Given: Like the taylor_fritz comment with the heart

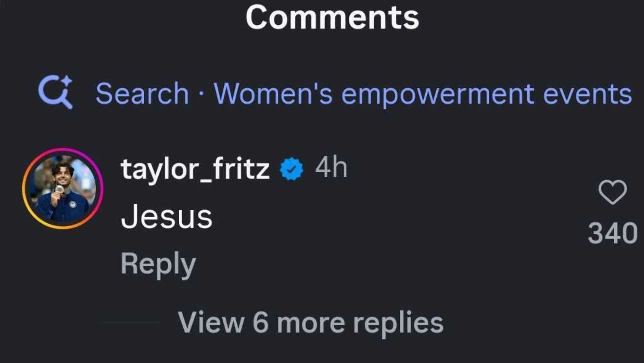Looking at the screenshot, I should (612, 192).
